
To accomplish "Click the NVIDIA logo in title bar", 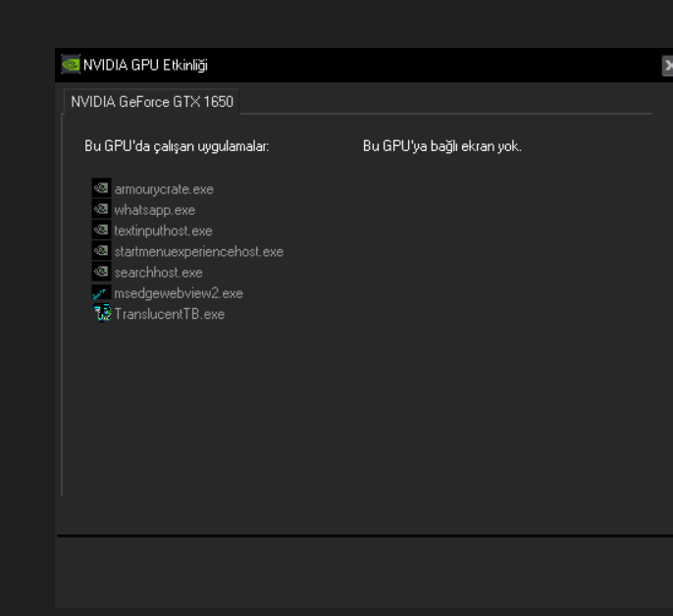I will coord(71,65).
